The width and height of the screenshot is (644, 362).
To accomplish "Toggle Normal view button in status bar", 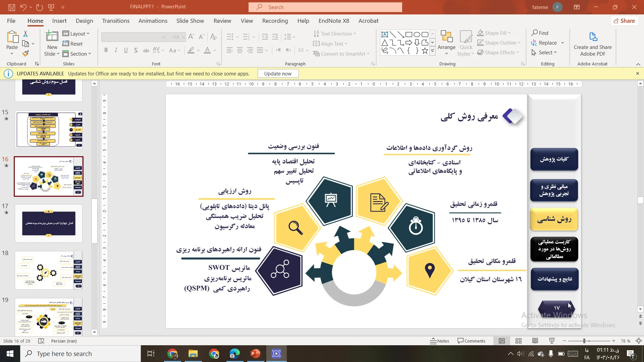I will [x=502, y=341].
